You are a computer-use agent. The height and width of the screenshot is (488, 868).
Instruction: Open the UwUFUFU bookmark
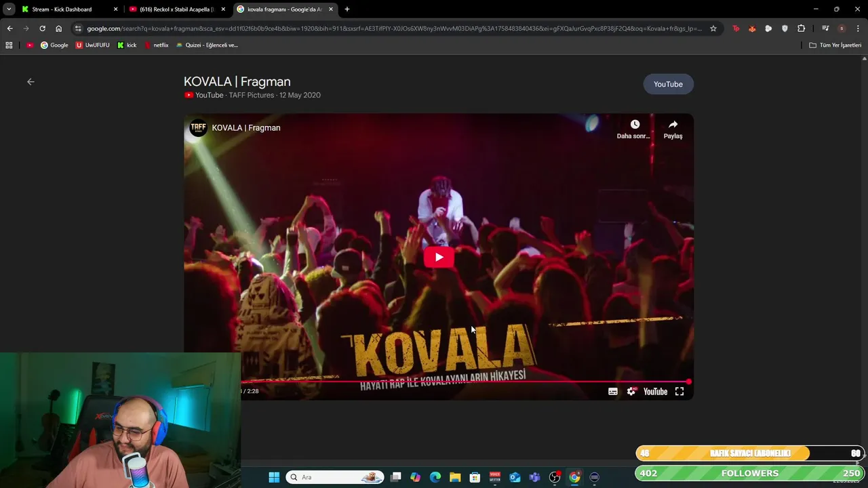(x=92, y=45)
